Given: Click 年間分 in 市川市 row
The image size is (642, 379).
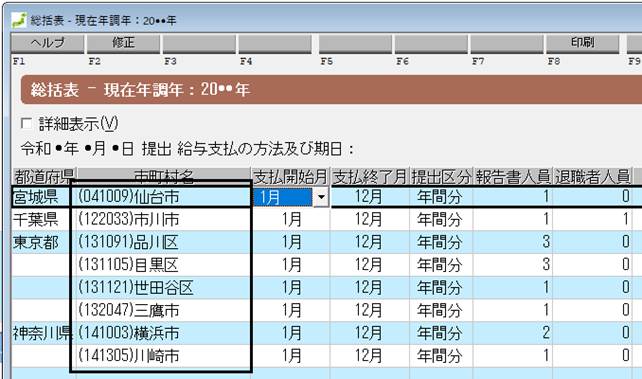Looking at the screenshot, I should coord(441,220).
